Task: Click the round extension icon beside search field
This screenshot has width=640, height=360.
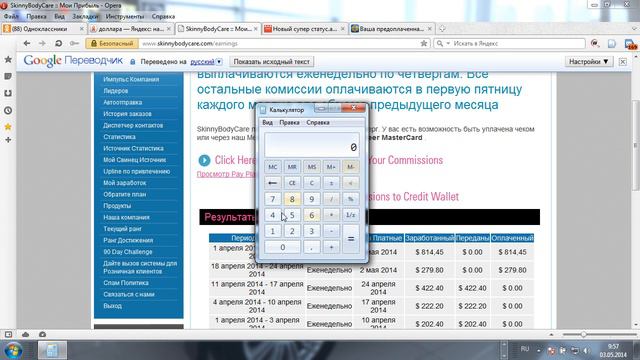Action: coord(595,43)
